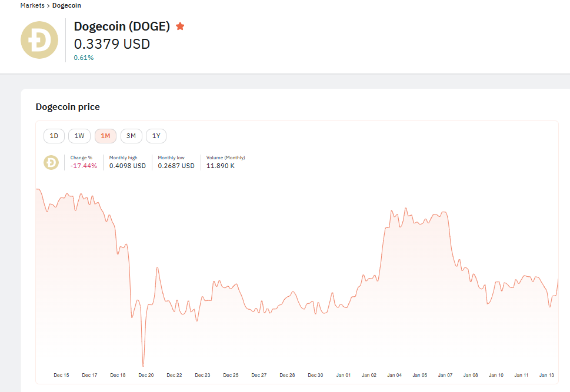The height and width of the screenshot is (392, 570).
Task: Select the 3M time range
Action: coord(131,136)
